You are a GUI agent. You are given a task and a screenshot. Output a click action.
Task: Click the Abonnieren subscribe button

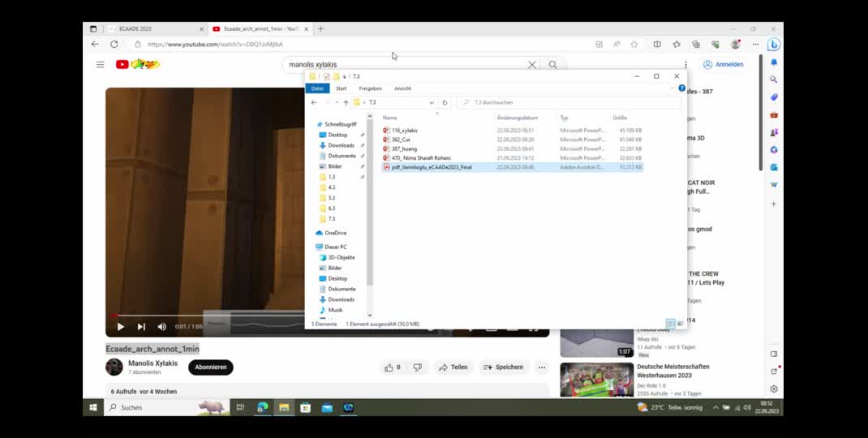211,367
